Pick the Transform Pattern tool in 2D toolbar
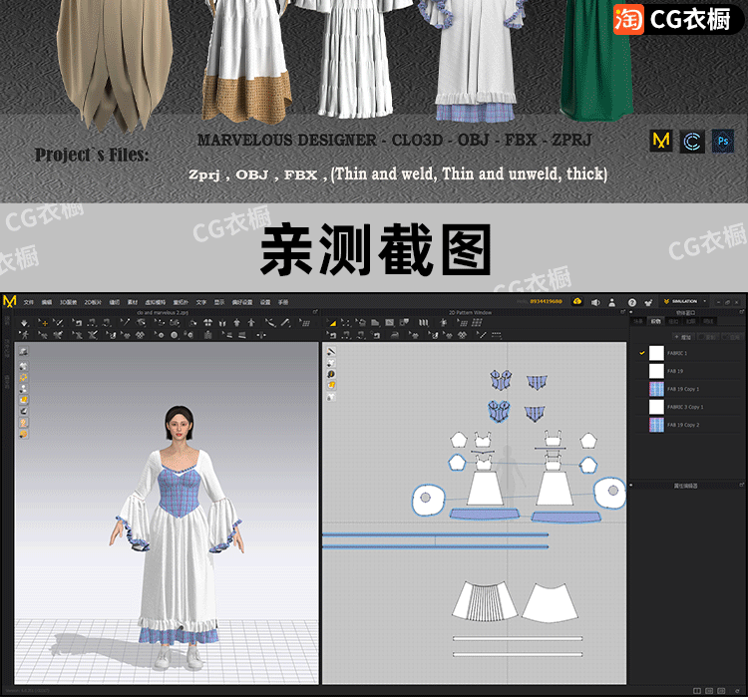 tap(346, 323)
